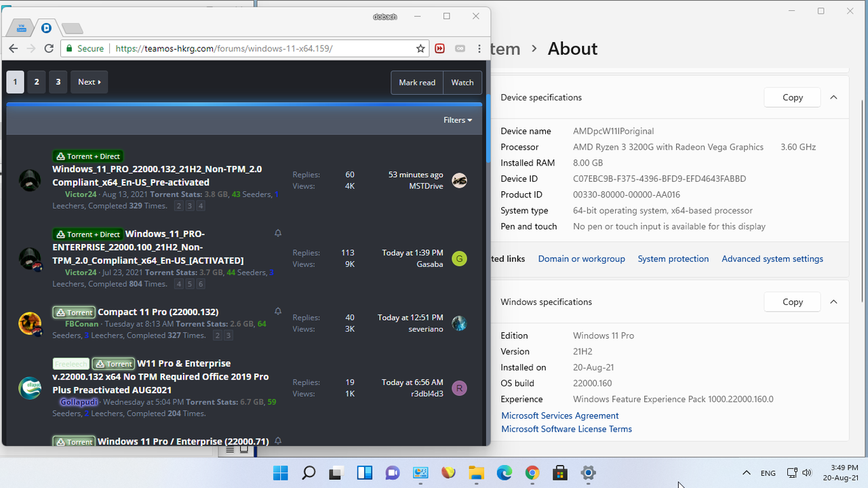This screenshot has height=488, width=868.
Task: Open System protection link in Settings
Action: [673, 259]
